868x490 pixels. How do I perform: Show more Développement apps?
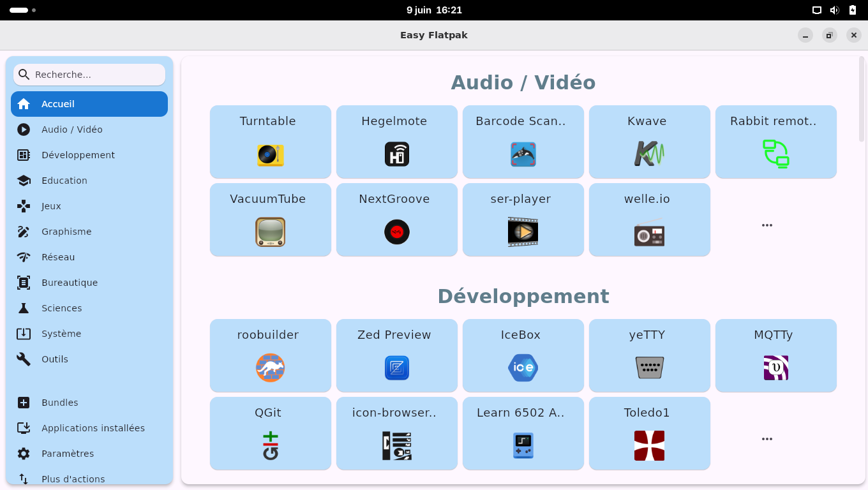767,439
